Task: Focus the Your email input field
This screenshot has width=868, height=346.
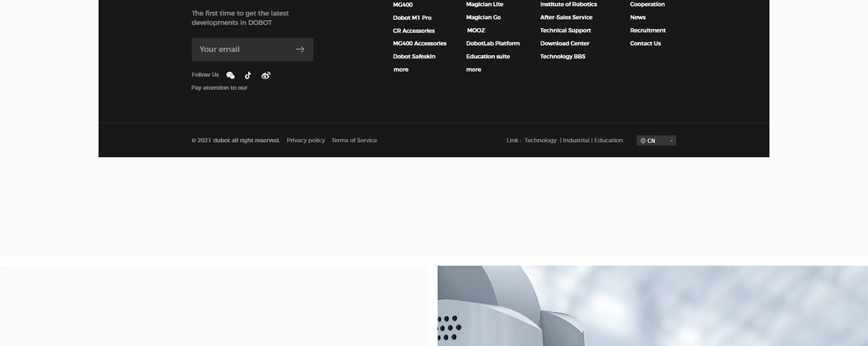Action: (x=241, y=49)
